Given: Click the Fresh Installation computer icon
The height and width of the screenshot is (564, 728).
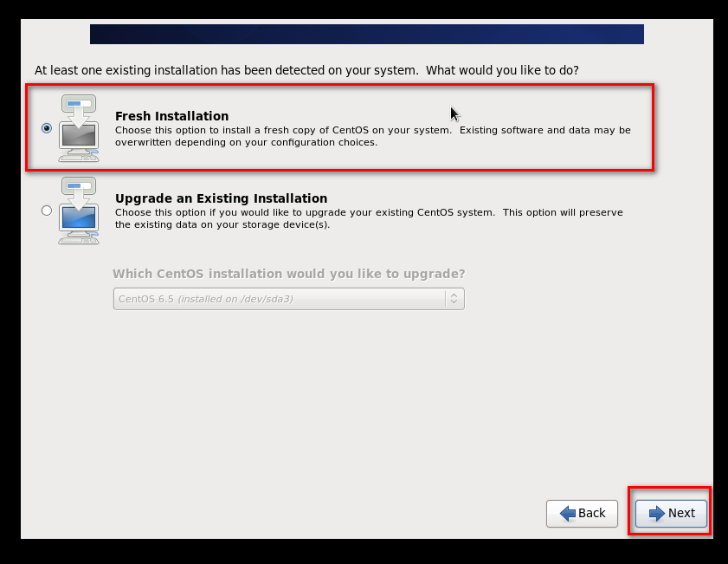Looking at the screenshot, I should 79,128.
